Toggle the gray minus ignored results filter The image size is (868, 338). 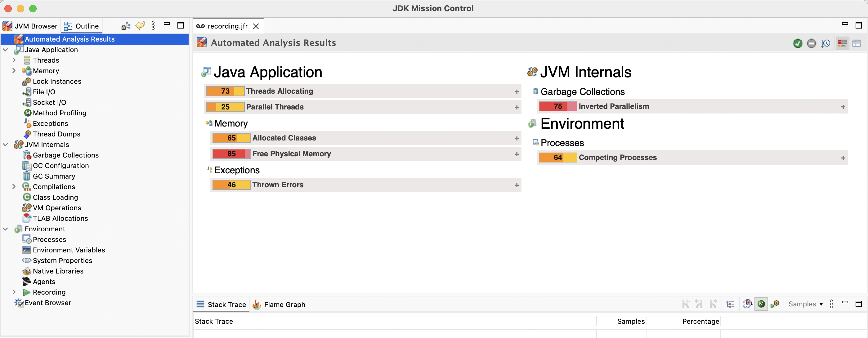pos(812,43)
